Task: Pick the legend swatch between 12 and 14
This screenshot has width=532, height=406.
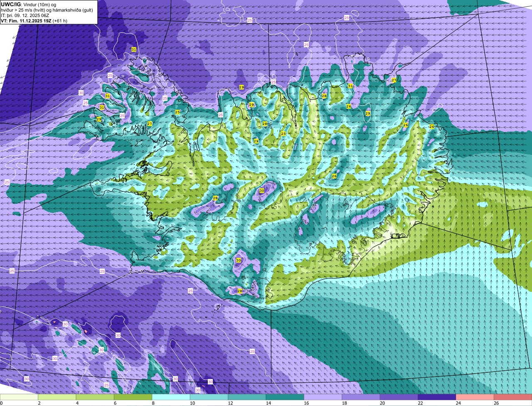Action: pyautogui.click(x=247, y=397)
